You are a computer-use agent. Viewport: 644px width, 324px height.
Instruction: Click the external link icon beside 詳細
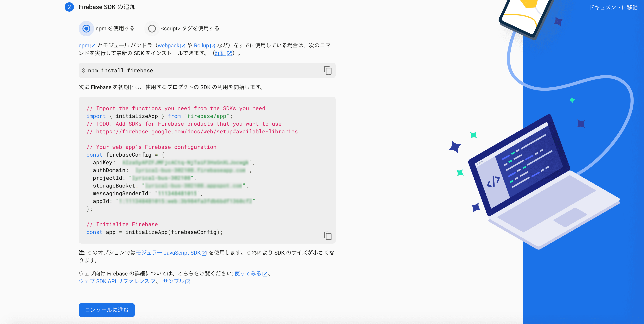pos(229,53)
